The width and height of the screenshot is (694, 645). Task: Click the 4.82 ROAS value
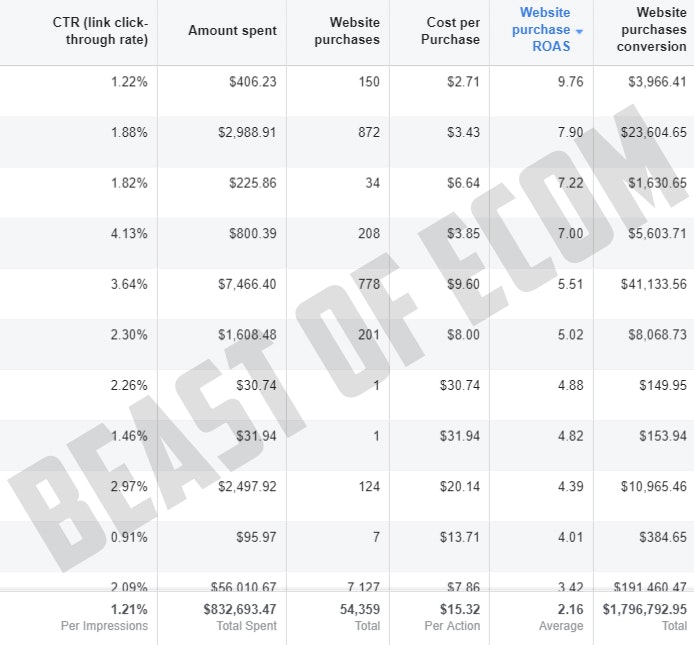pos(568,436)
